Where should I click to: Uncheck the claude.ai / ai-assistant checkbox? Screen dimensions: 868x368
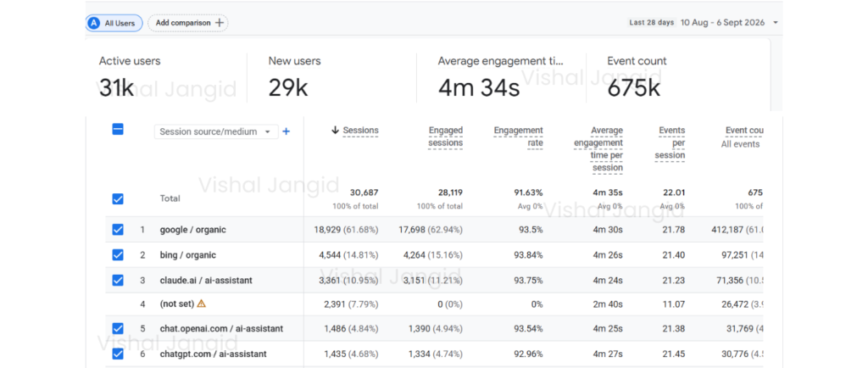[x=118, y=281]
